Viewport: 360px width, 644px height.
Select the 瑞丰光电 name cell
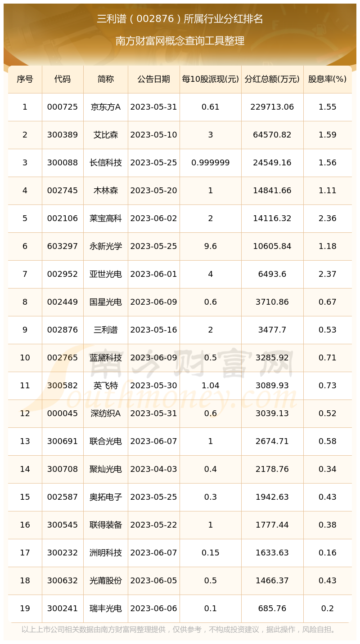pos(106,608)
